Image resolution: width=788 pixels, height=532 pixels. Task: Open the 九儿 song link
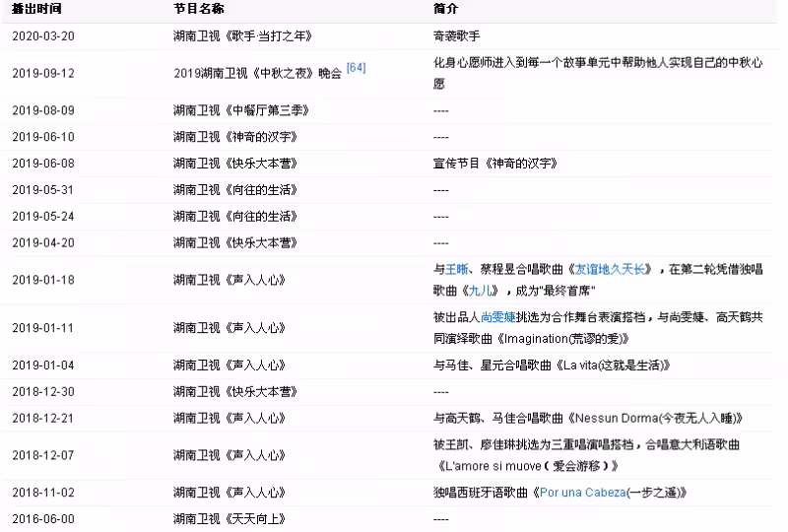click(x=480, y=291)
